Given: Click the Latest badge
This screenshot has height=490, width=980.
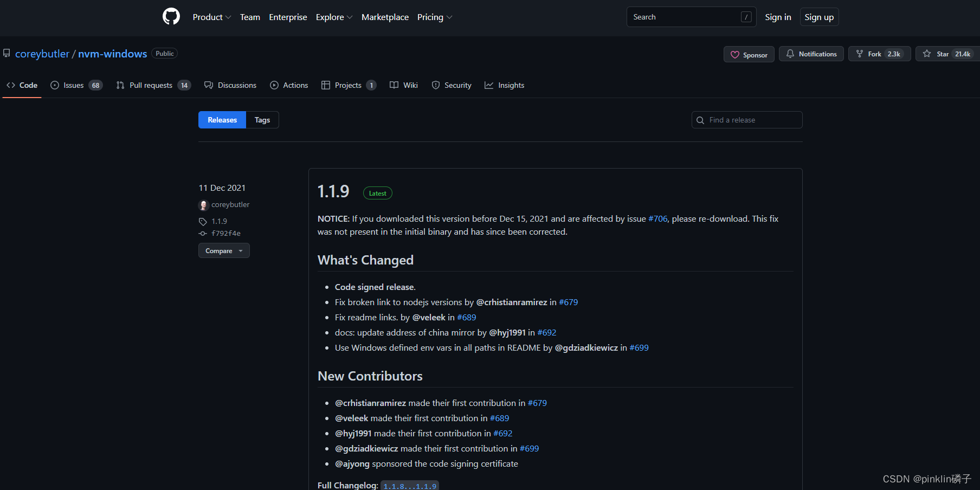Looking at the screenshot, I should click(x=378, y=193).
